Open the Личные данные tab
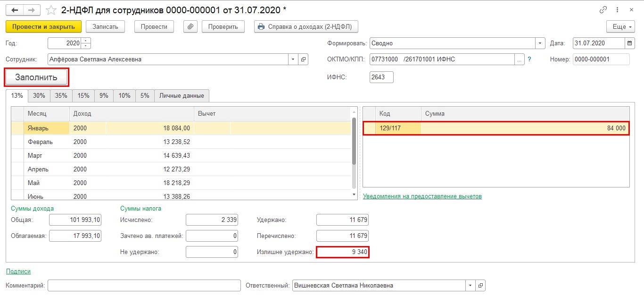 click(182, 95)
